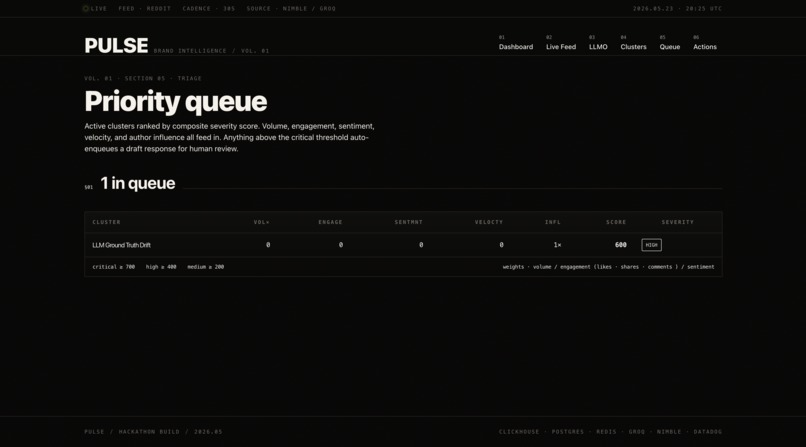Open the Actions page
This screenshot has height=447, width=806.
[705, 47]
